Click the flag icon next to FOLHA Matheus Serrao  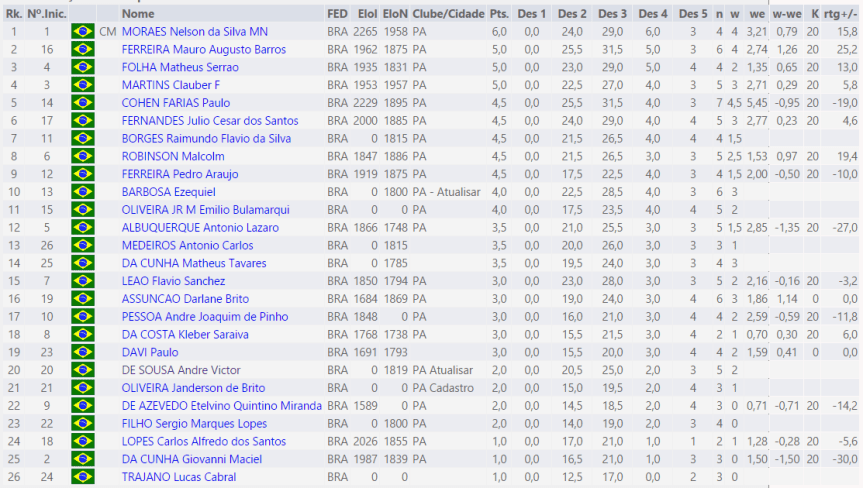pos(83,67)
